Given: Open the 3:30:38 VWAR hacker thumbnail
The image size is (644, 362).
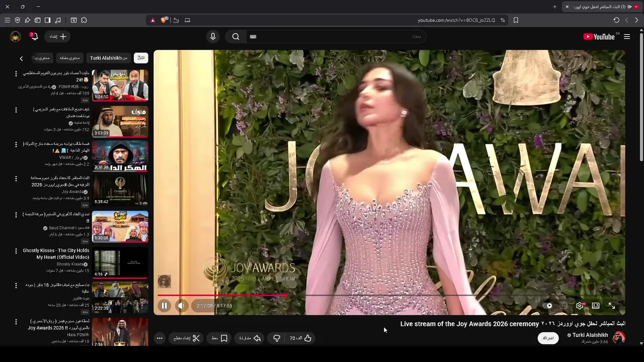Looking at the screenshot, I should 120,156.
